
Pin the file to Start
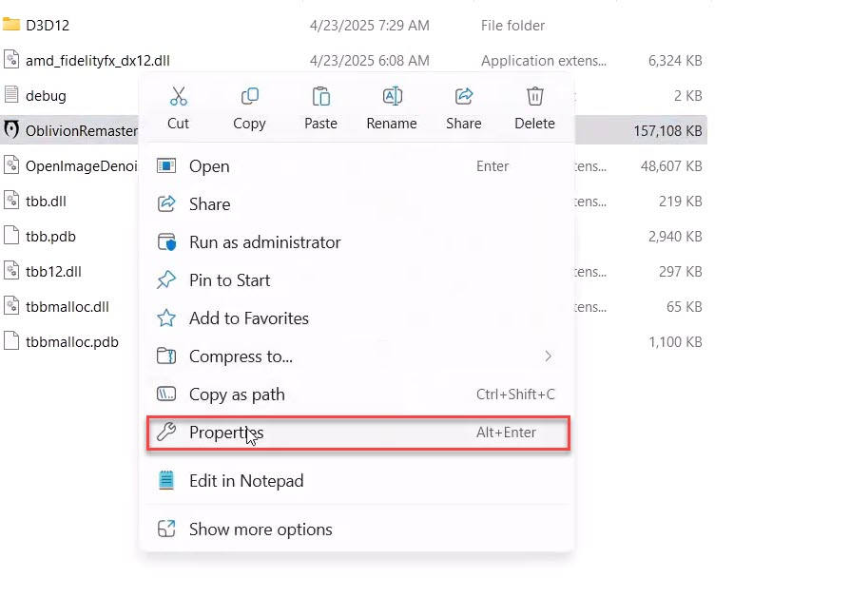click(229, 280)
